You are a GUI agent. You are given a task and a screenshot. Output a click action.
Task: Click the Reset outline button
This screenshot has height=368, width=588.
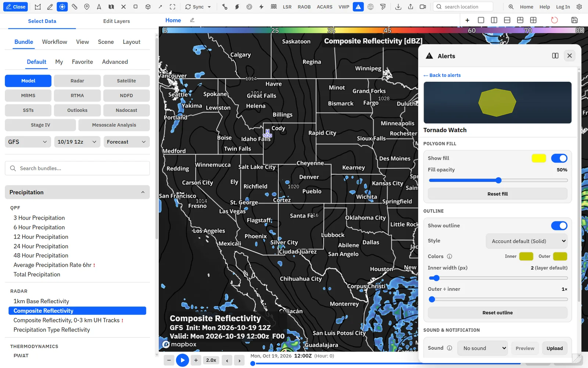[498, 313]
